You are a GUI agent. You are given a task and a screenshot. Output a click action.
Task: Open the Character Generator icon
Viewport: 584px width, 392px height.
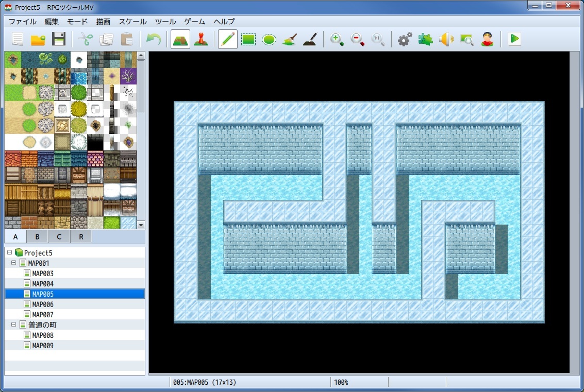point(487,39)
